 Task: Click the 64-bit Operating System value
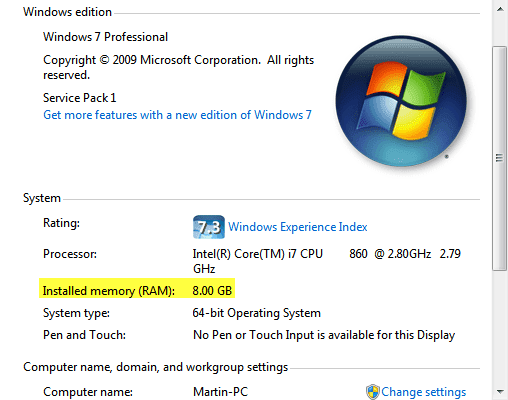click(x=257, y=313)
